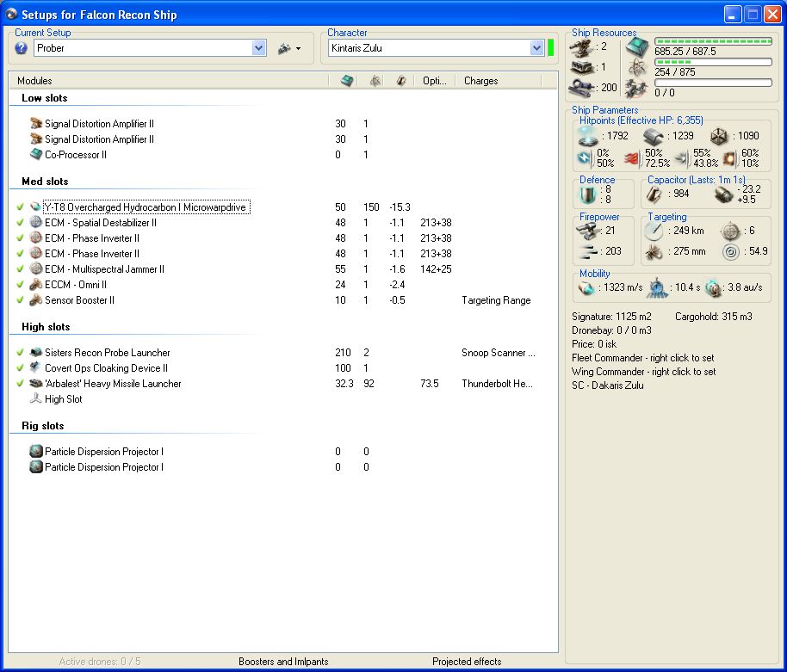Toggle the ECCM Omni II checkmark
Viewport: 787px width, 672px height.
point(20,284)
